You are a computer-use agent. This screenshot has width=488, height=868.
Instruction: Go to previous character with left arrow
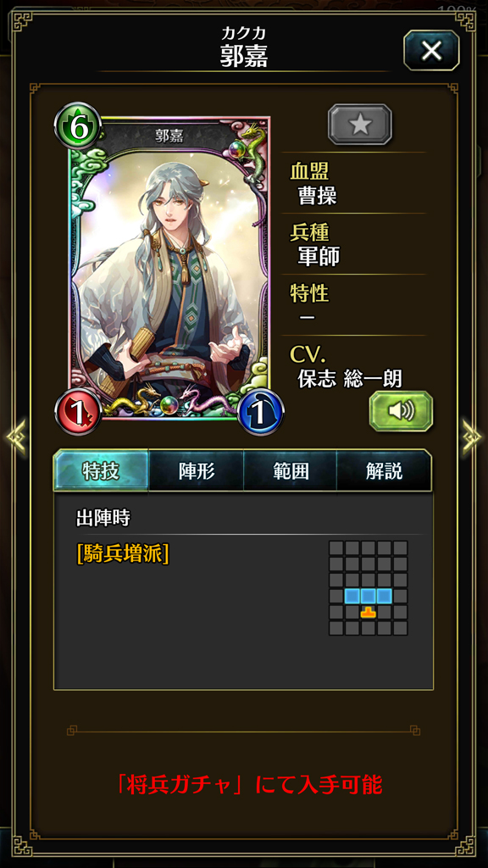click(x=14, y=437)
